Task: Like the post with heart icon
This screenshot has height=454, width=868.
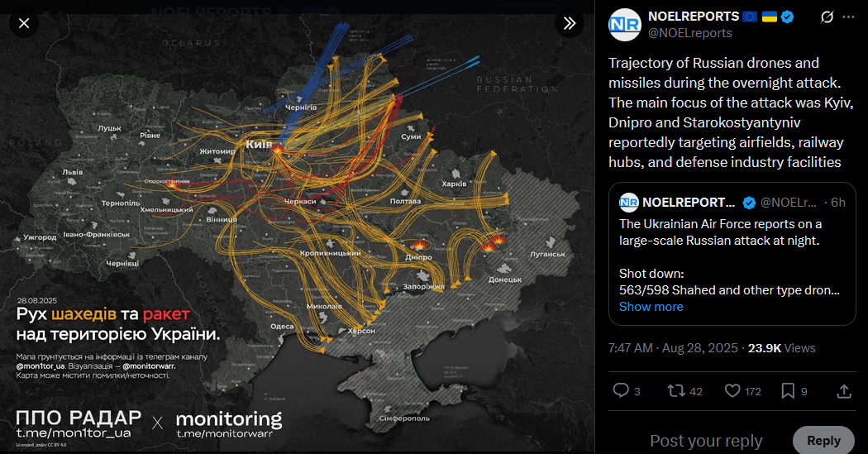Action: [732, 391]
